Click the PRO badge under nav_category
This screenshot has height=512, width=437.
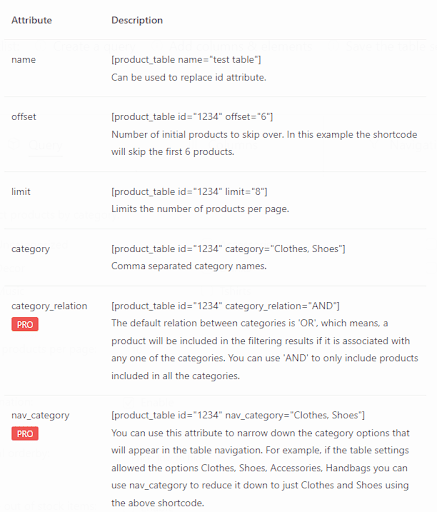tap(25, 434)
